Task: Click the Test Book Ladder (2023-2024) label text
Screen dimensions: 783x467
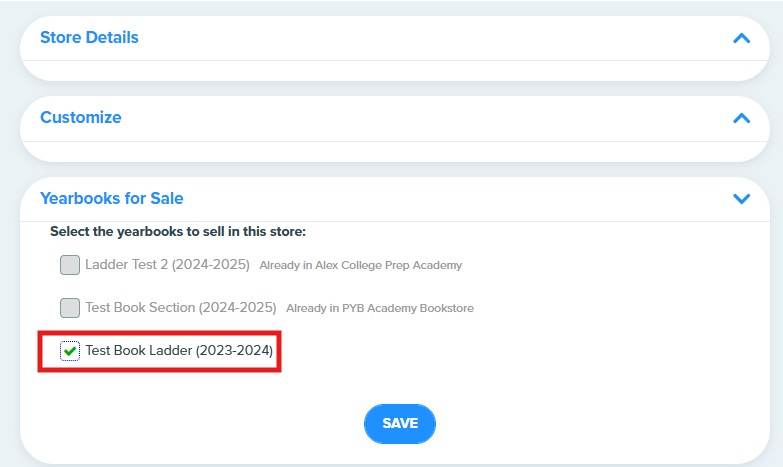Action: click(179, 351)
